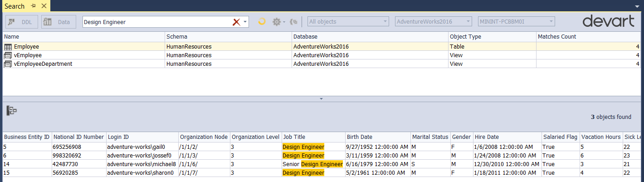Click the Organization Node column header

pos(204,137)
